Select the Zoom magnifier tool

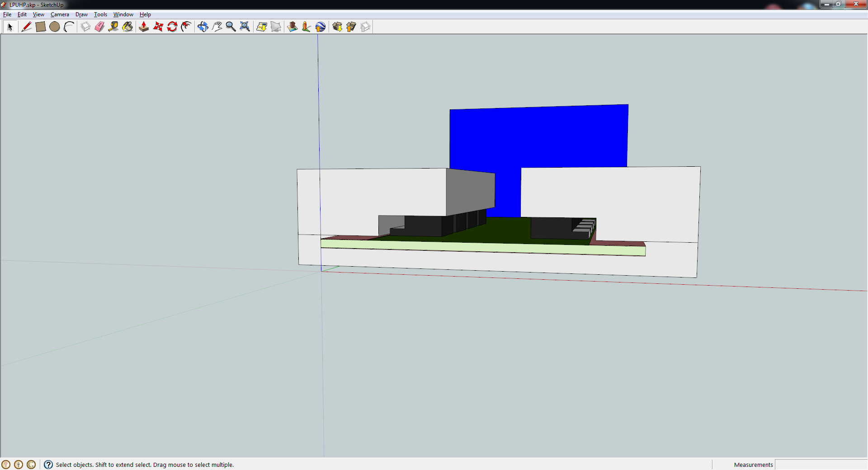(x=231, y=27)
